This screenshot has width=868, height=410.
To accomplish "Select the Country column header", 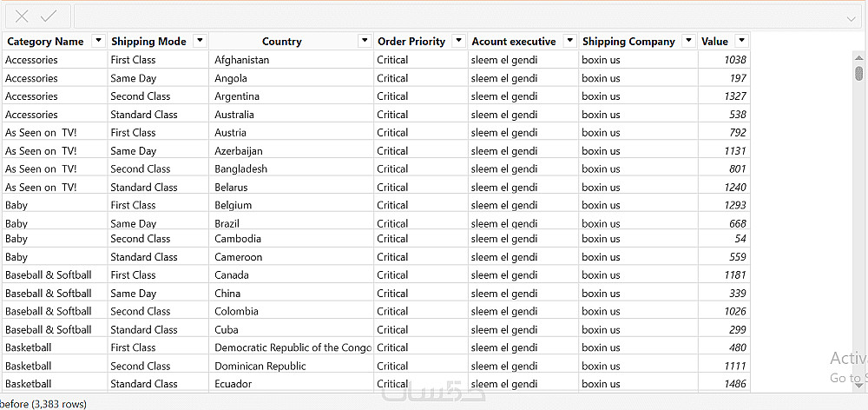I will [x=281, y=42].
